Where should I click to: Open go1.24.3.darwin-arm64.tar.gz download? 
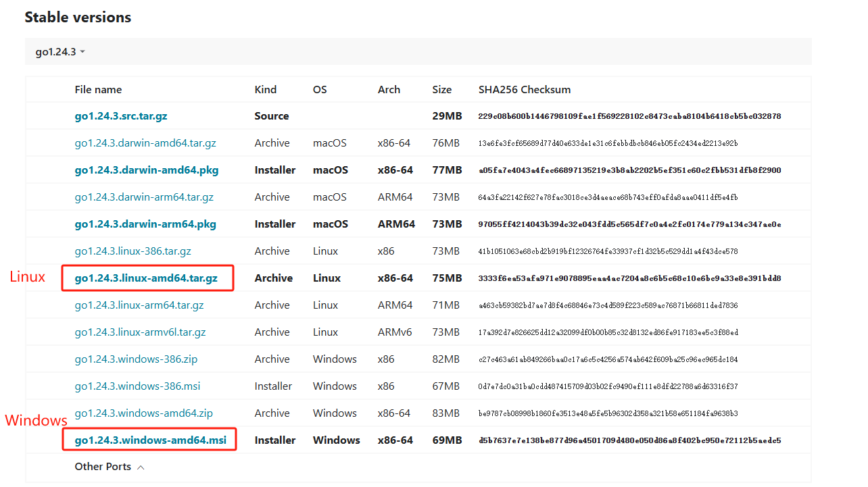[144, 197]
